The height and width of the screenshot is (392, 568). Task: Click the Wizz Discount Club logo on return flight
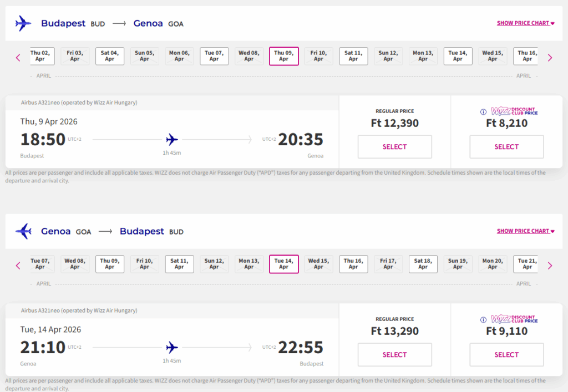(514, 319)
